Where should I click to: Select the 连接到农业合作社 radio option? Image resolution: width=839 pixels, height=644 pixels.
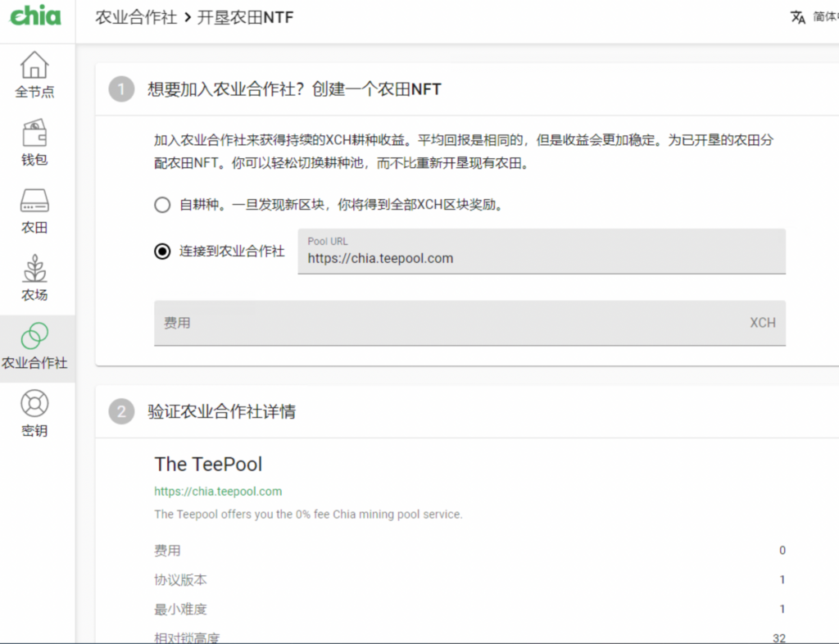point(162,252)
